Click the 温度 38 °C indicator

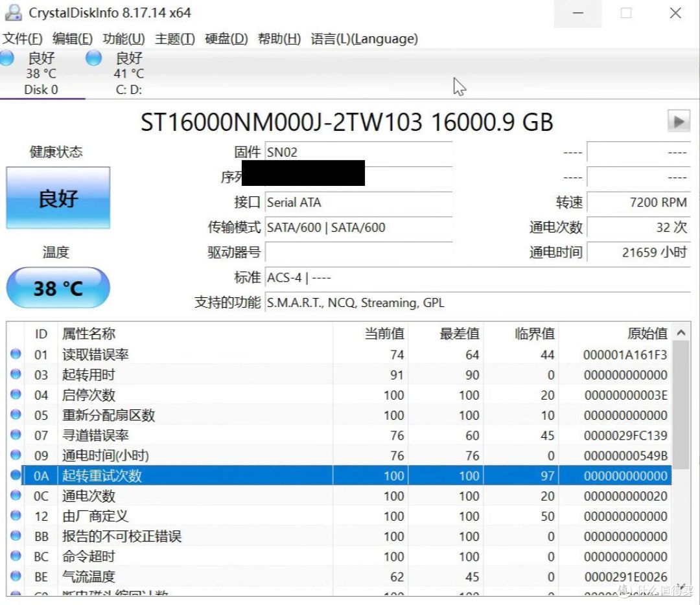click(x=58, y=288)
